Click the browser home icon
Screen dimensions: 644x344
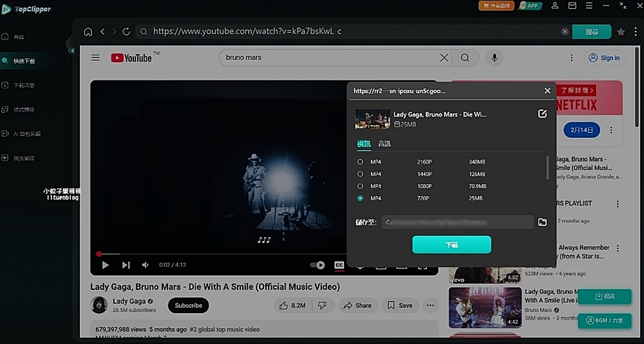(88, 32)
